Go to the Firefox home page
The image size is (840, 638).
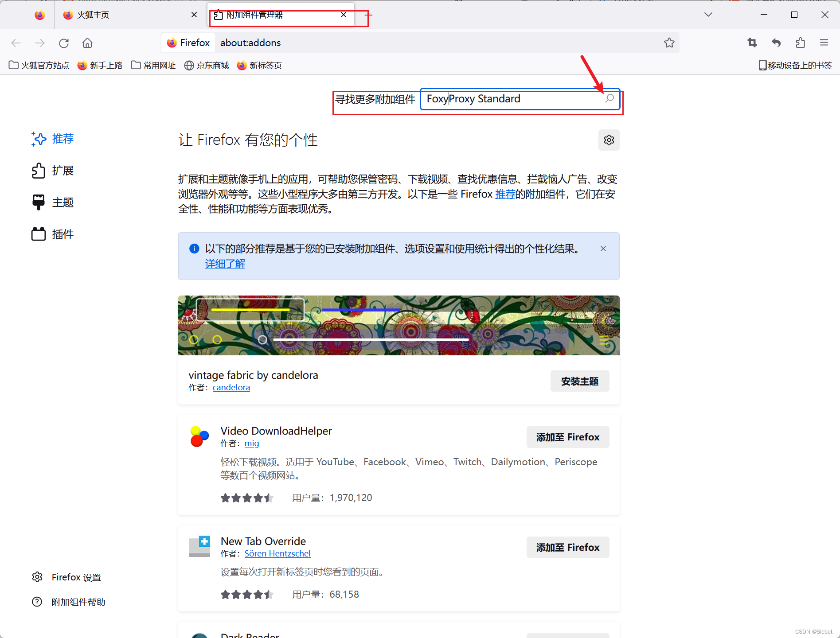pyautogui.click(x=87, y=43)
